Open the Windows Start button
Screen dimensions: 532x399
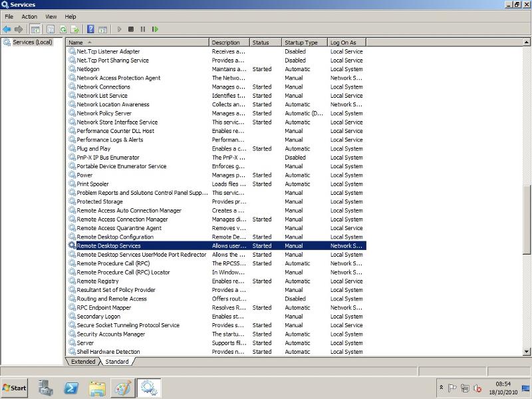(14, 388)
